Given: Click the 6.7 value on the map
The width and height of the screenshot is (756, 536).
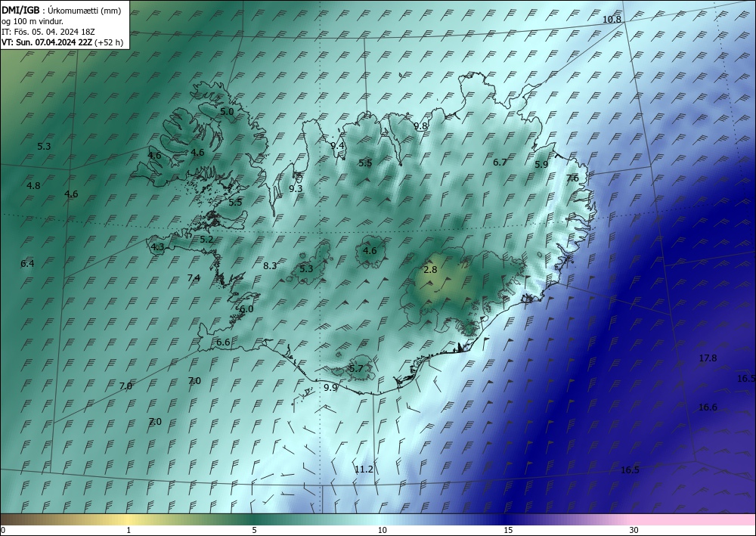Looking at the screenshot, I should (500, 163).
